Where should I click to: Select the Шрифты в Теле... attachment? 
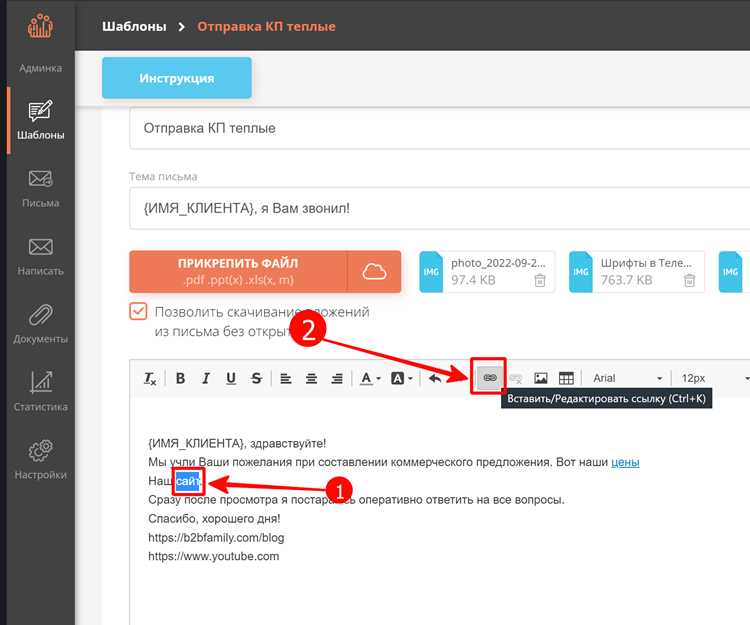[636, 272]
